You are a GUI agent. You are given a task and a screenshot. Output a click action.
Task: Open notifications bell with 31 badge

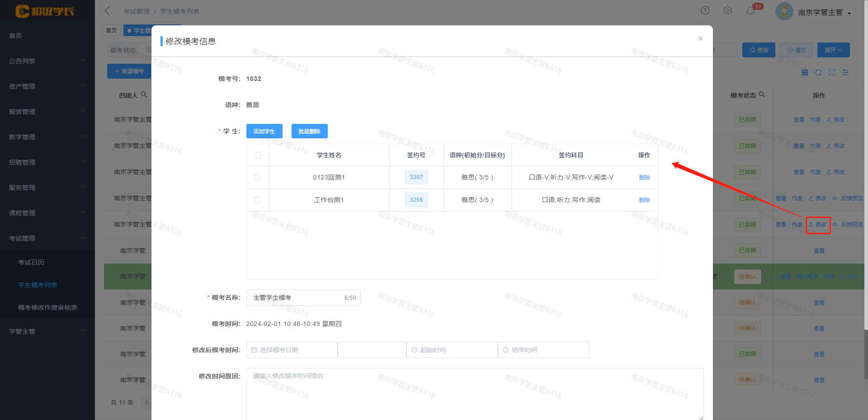[x=750, y=10]
